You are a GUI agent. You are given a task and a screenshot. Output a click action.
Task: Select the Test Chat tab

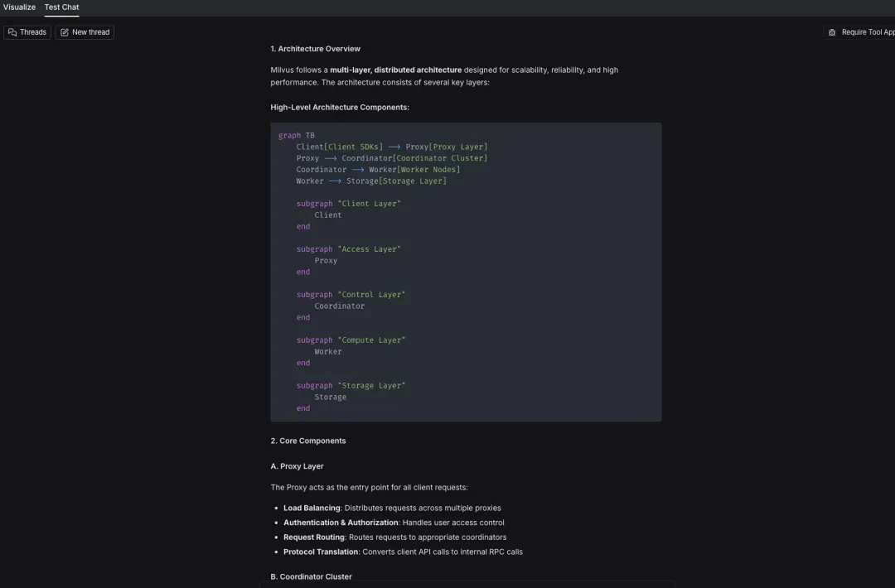tap(61, 7)
